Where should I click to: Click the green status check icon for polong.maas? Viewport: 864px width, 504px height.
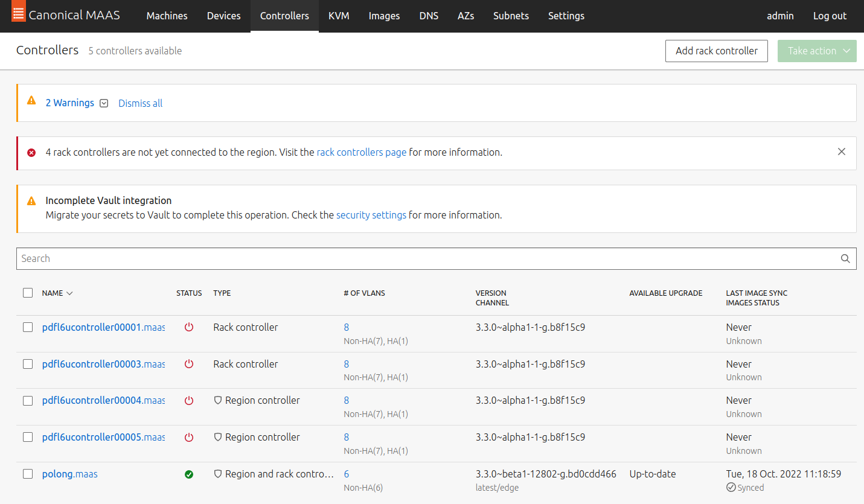[x=189, y=474]
